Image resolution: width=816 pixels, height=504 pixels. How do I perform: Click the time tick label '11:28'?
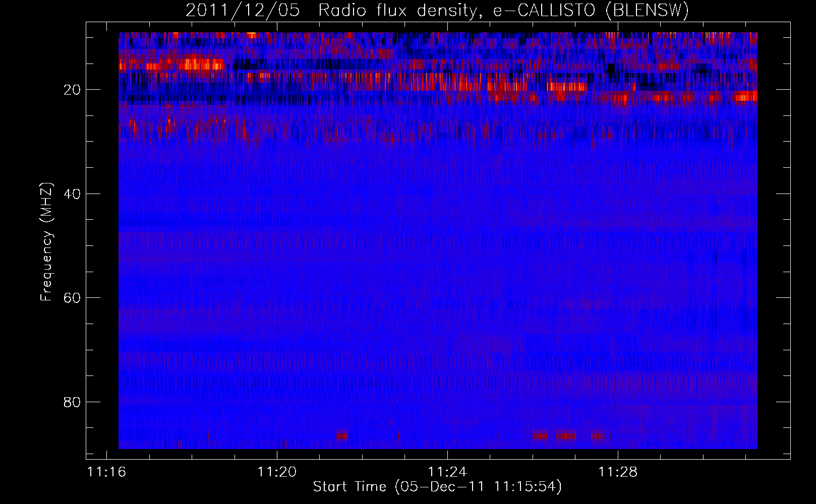[618, 472]
